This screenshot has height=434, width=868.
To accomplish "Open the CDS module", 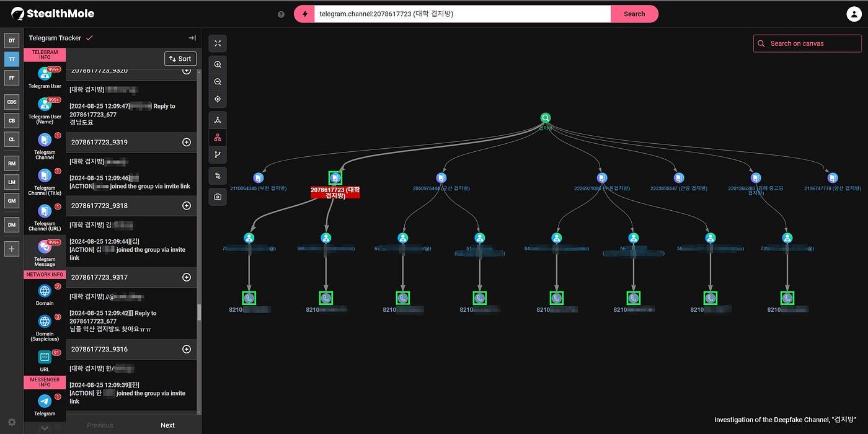I will (x=12, y=102).
